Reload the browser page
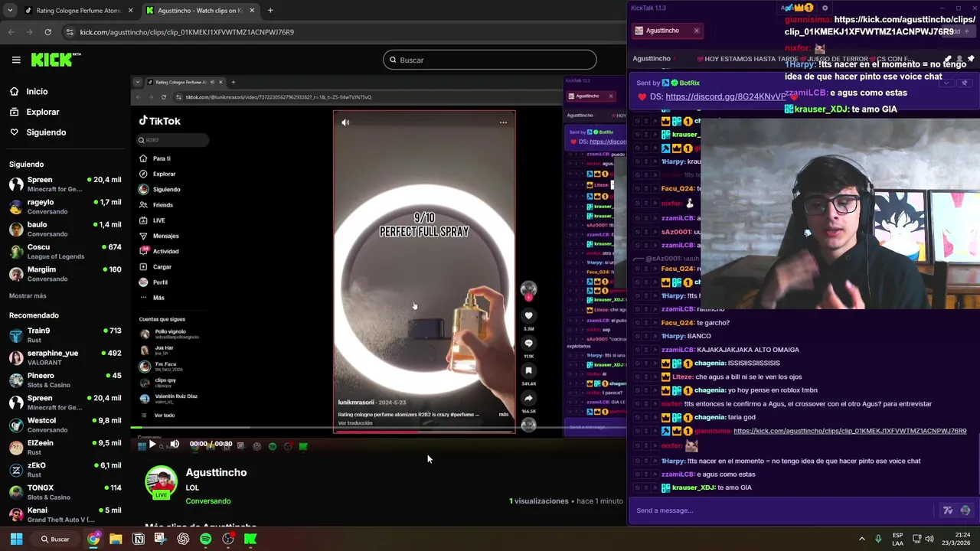 [47, 32]
